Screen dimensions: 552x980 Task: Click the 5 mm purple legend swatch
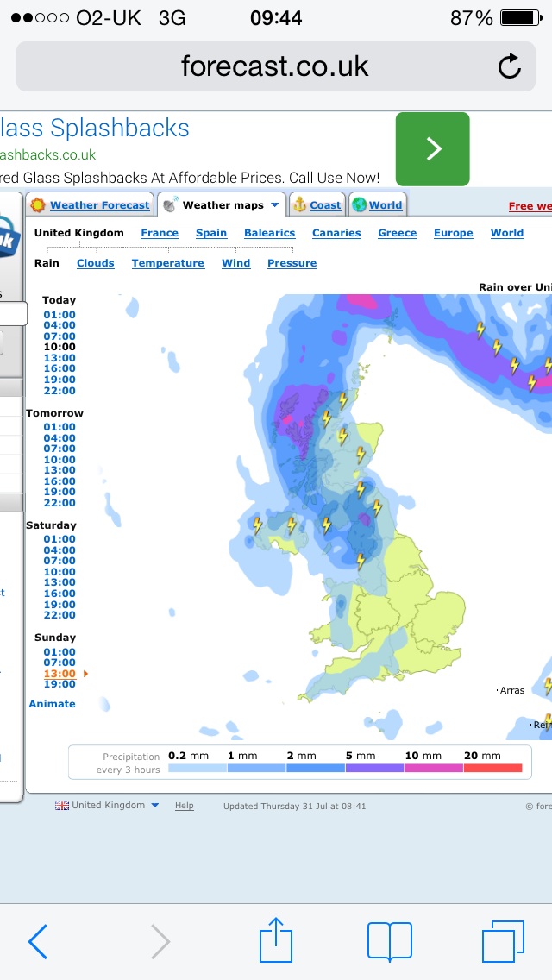[374, 768]
